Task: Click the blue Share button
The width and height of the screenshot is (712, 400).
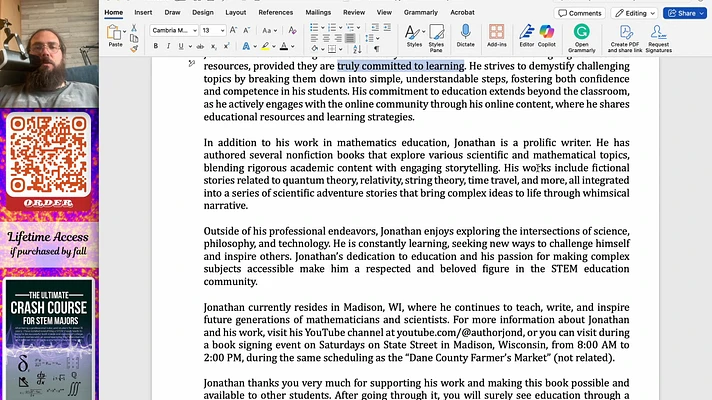Action: (685, 13)
